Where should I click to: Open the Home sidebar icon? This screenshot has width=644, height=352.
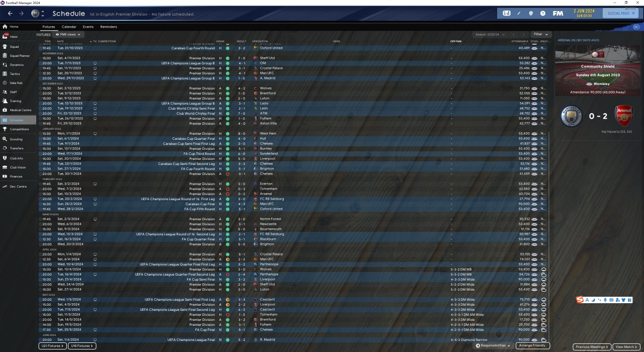coord(5,27)
